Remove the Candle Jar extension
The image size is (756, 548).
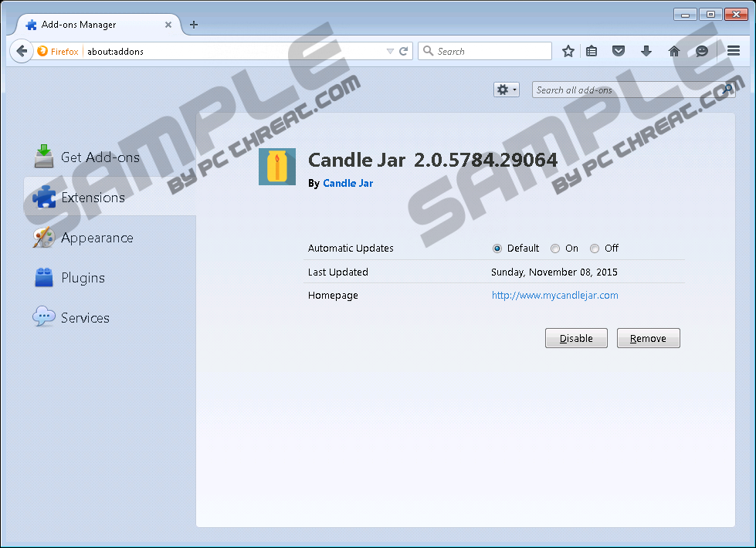click(x=648, y=338)
